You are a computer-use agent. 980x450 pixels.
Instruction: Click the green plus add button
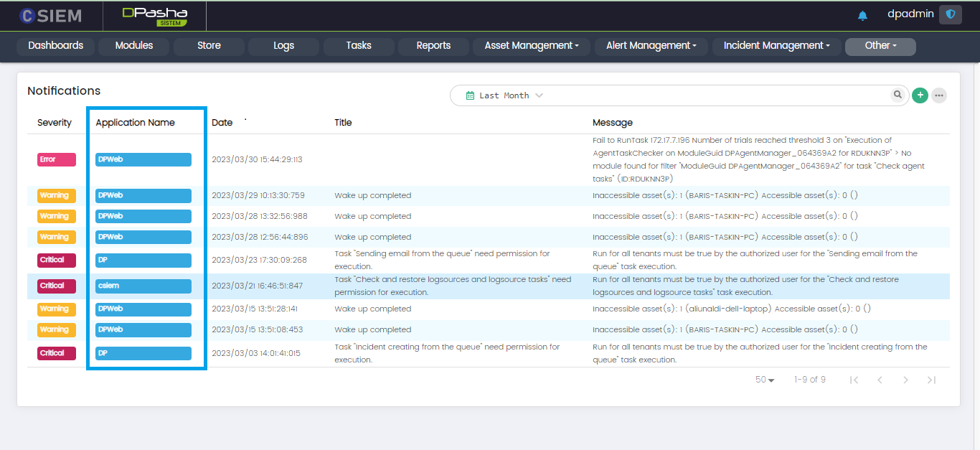(x=920, y=95)
